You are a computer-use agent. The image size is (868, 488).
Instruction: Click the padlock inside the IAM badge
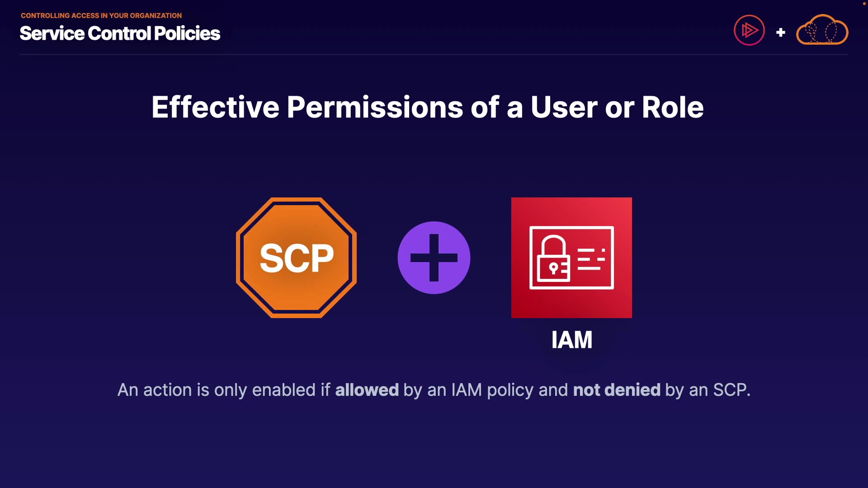click(x=553, y=259)
